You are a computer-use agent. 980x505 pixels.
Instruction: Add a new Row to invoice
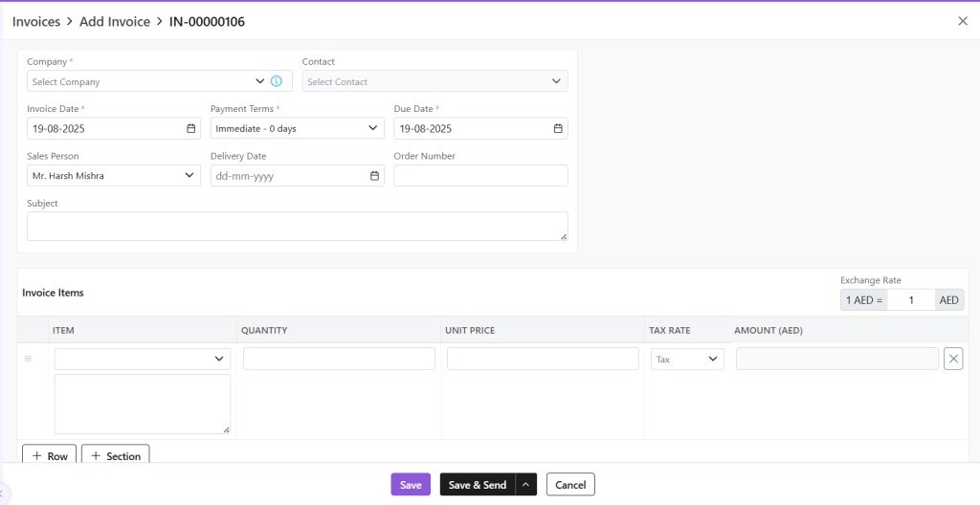(49, 456)
